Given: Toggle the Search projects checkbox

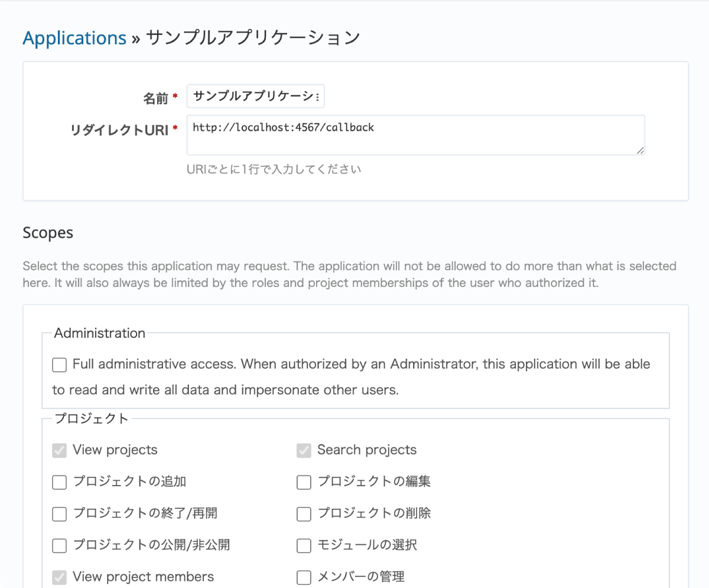Looking at the screenshot, I should tap(304, 451).
